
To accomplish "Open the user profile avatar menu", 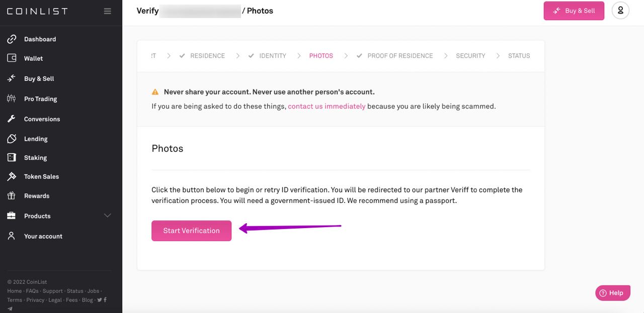I will pos(620,11).
